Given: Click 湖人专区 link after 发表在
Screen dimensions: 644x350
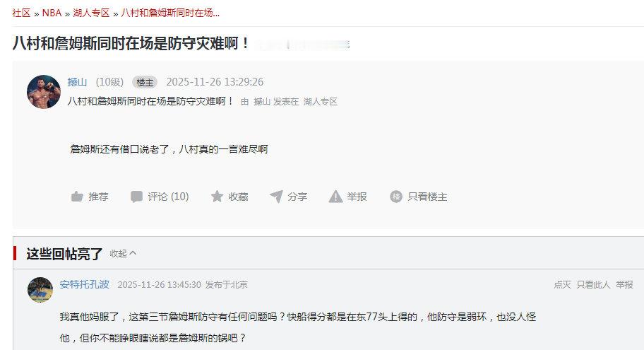Looking at the screenshot, I should coord(321,102).
